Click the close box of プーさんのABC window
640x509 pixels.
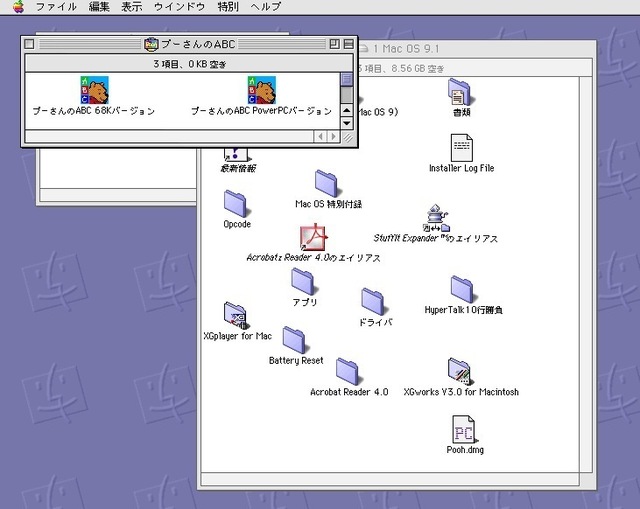[x=29, y=44]
